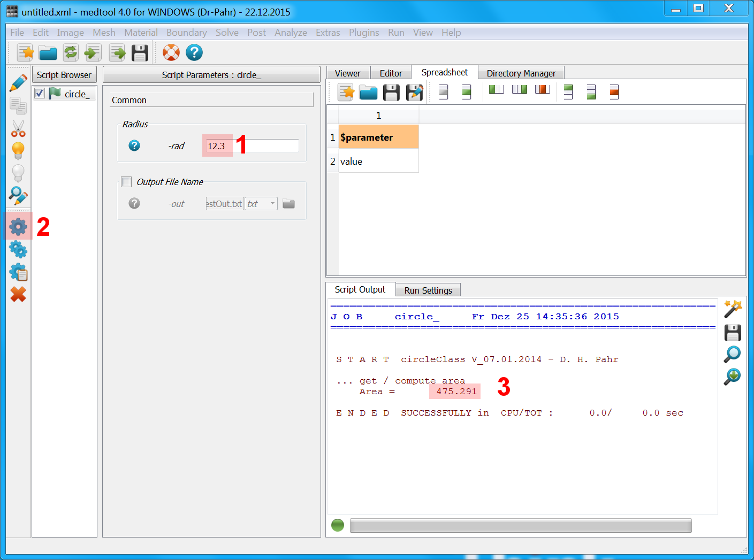Click the magnifier search icon beside script output

(733, 354)
